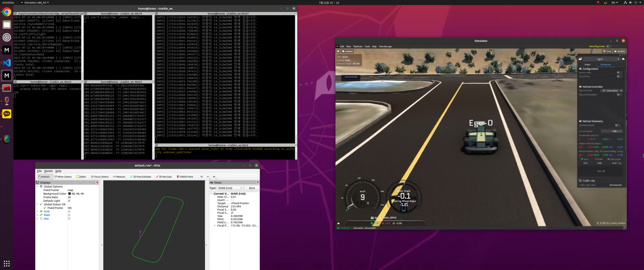Uncheck the Path display checkbox
Image resolution: width=644 pixels, height=270 pixels.
click(69, 215)
